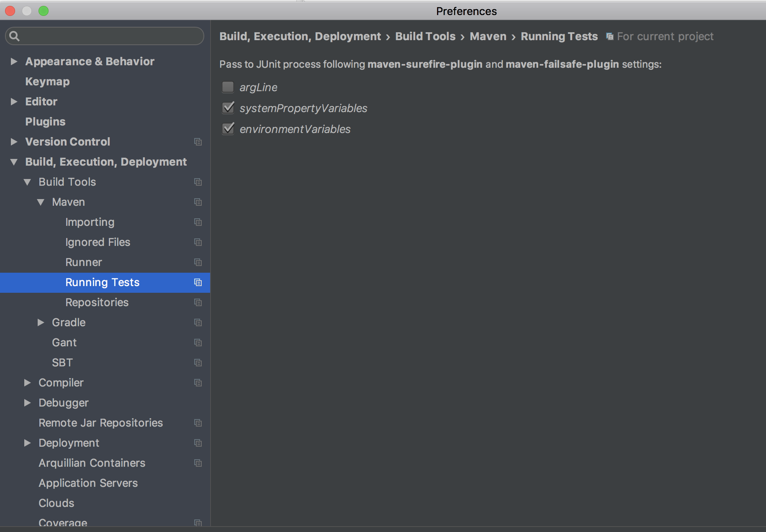
Task: Click argLine label text
Action: [258, 87]
